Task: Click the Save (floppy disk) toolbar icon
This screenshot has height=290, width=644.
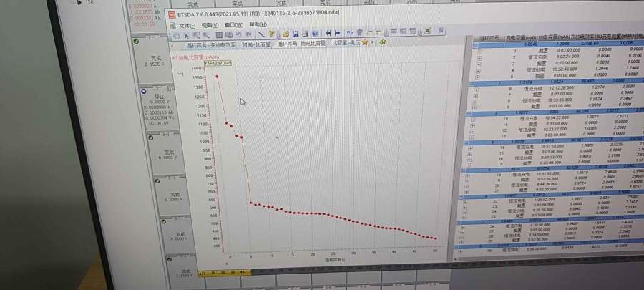Action: click(294, 33)
